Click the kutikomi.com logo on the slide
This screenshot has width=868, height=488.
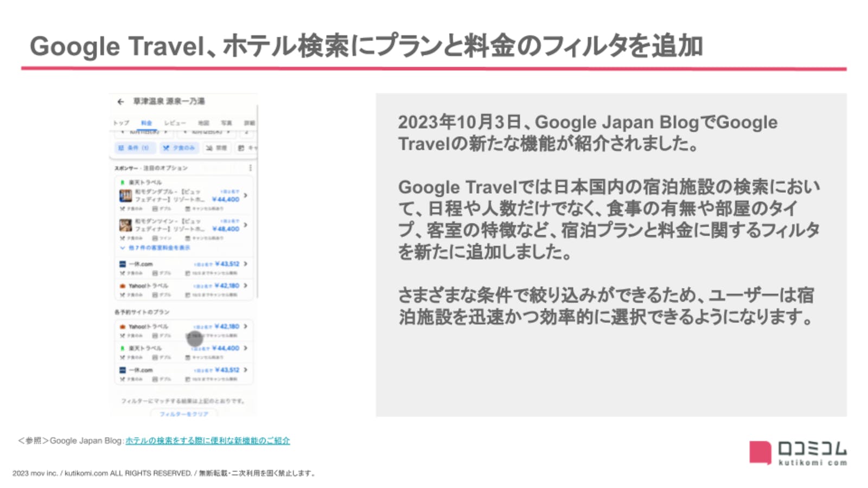point(797,453)
